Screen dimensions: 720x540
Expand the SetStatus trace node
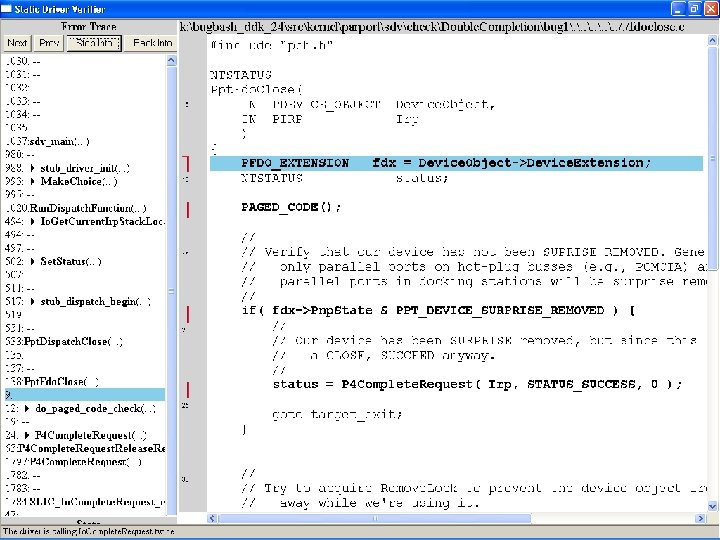[x=32, y=262]
